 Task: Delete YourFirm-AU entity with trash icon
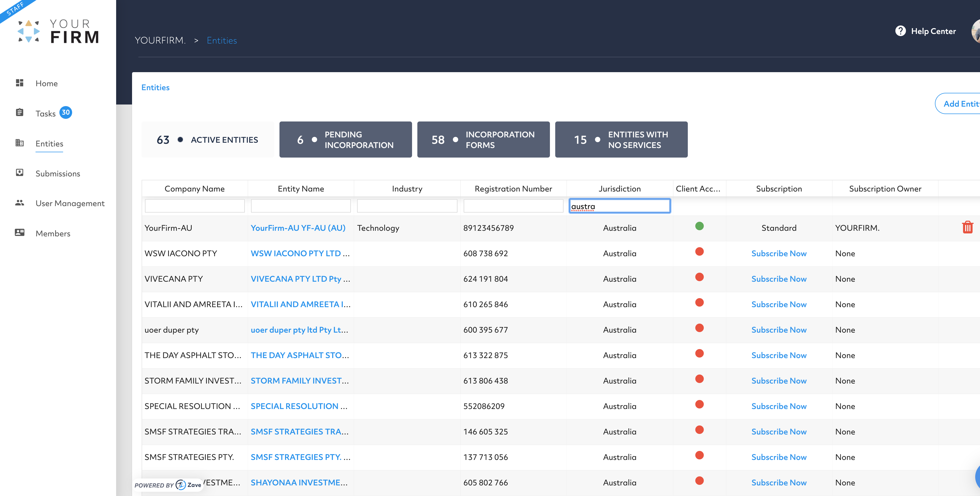click(968, 227)
